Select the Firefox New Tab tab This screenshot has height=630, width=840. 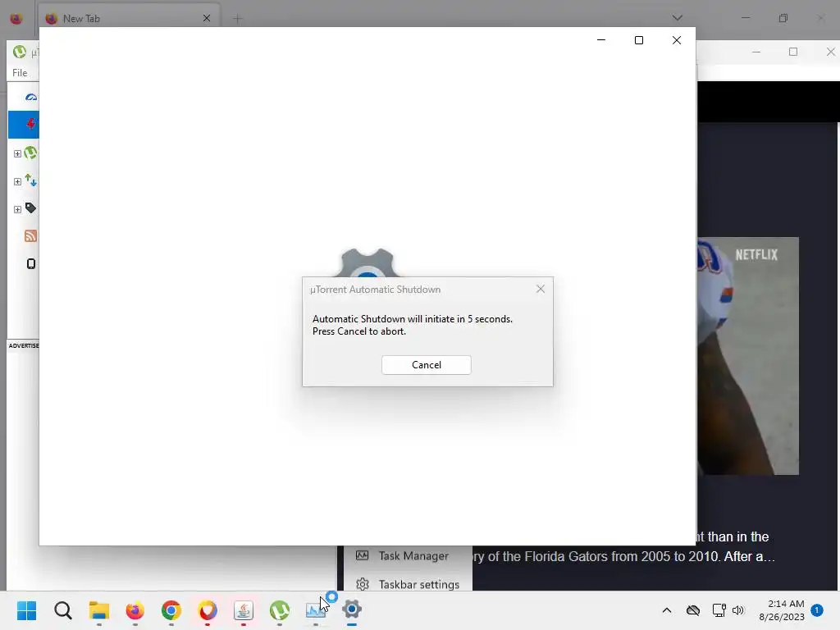coord(129,18)
